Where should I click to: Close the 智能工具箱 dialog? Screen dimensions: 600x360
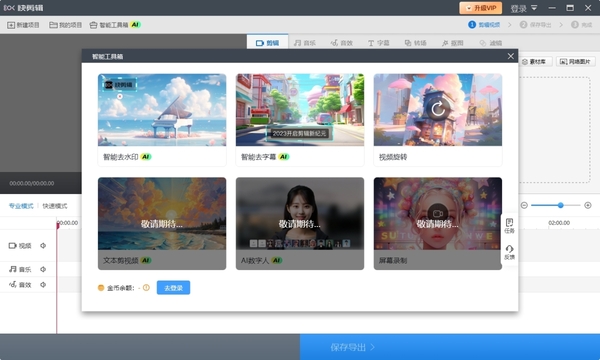pos(510,56)
